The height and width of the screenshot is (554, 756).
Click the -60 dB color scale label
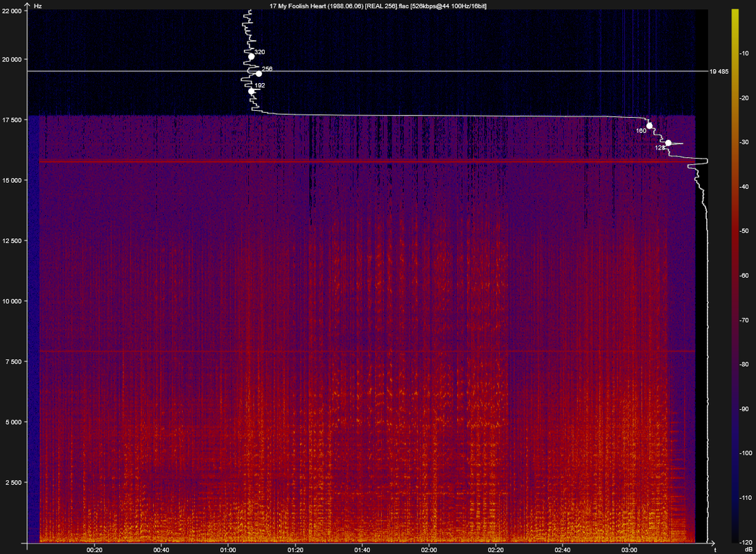click(744, 276)
